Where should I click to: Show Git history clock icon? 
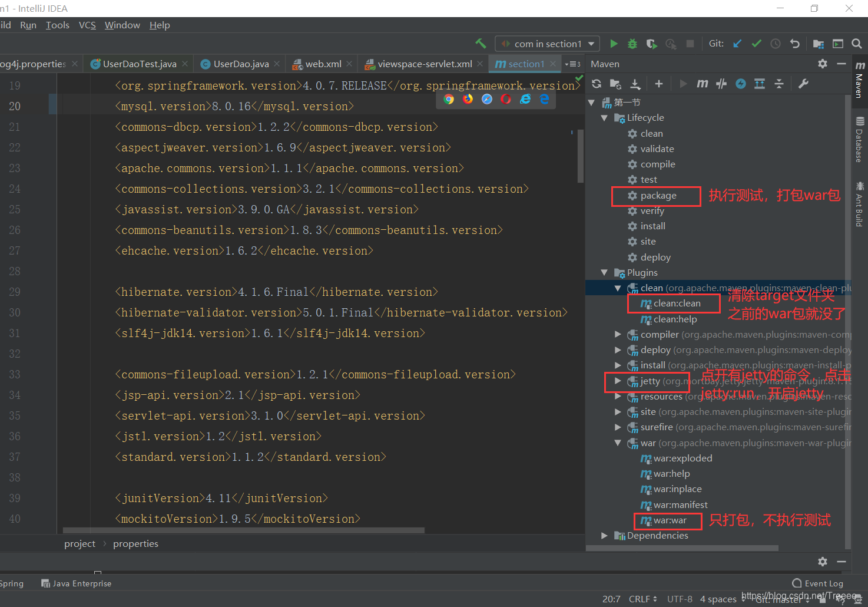click(x=776, y=44)
